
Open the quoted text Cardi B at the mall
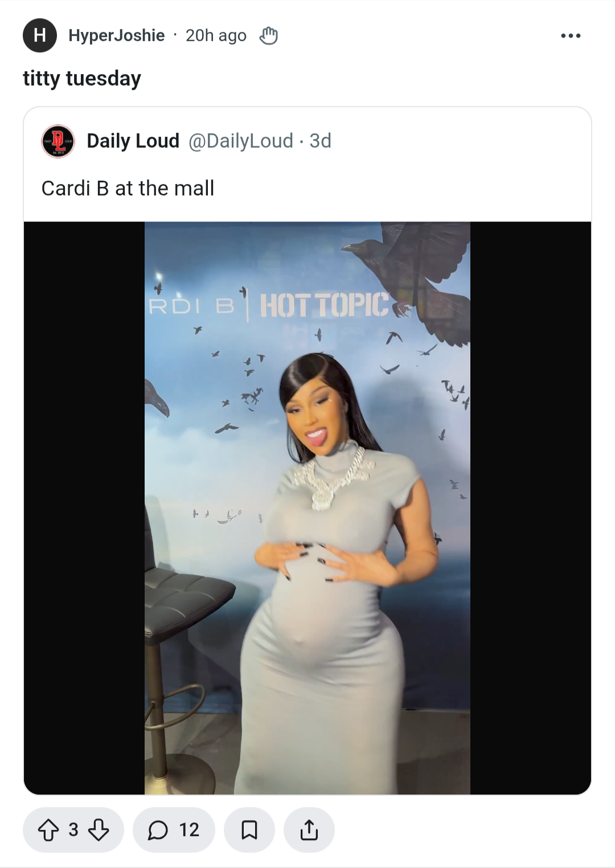tap(128, 188)
